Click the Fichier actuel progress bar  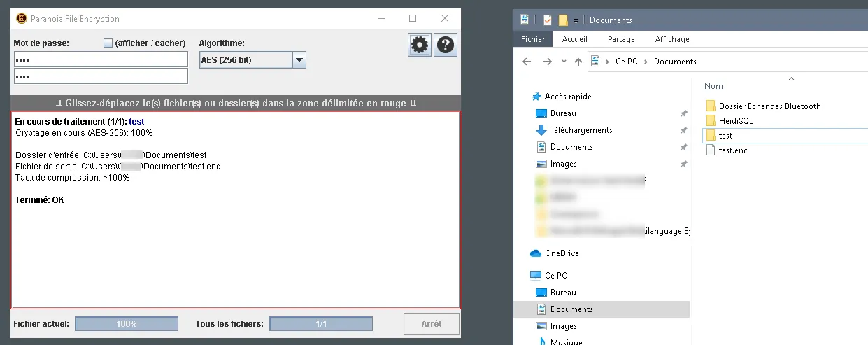[x=127, y=324]
